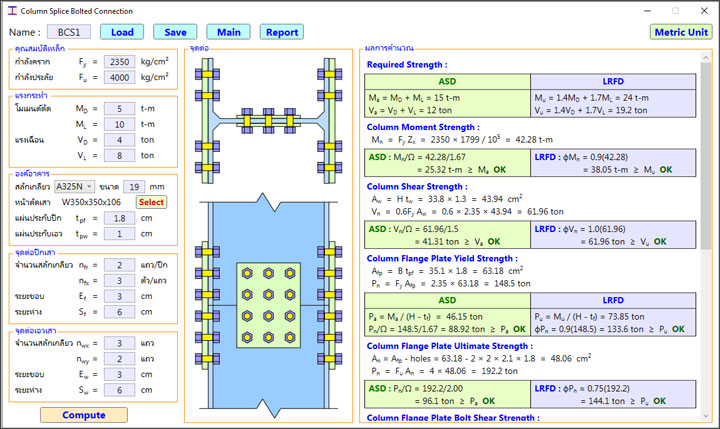Click Column Flange Plate Yield Strength heading
This screenshot has width=720, height=429.
click(x=442, y=259)
